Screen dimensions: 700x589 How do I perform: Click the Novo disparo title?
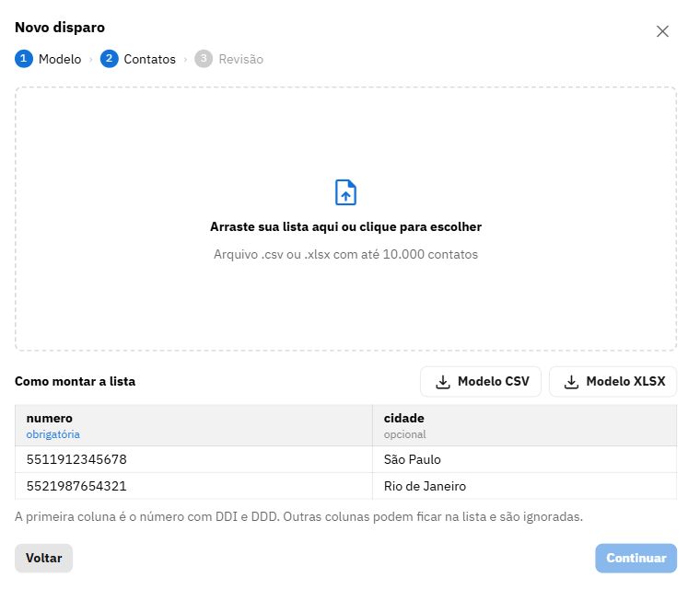pos(60,28)
